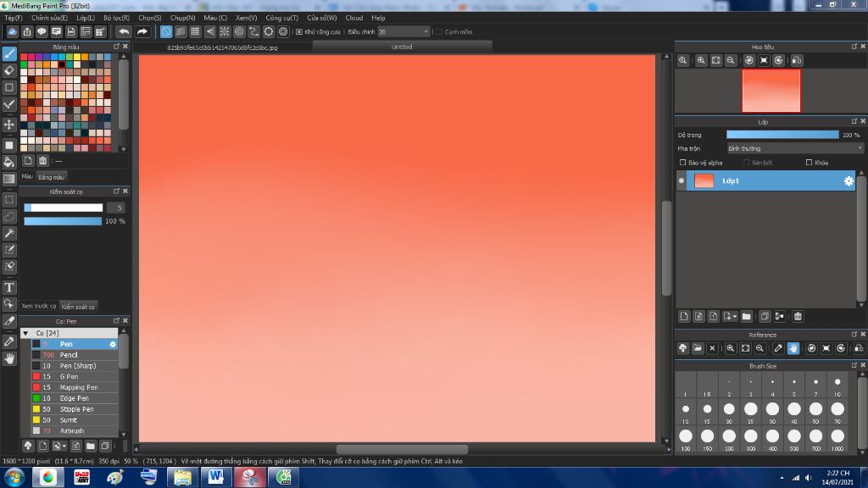The image size is (868, 488).
Task: Activate the Fill bucket tool
Action: [8, 160]
